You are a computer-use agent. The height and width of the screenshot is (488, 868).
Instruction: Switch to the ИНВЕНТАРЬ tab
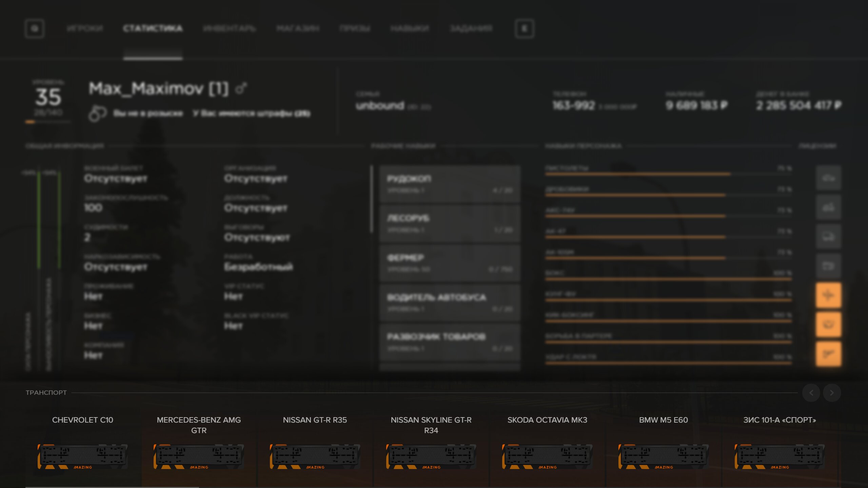[230, 28]
